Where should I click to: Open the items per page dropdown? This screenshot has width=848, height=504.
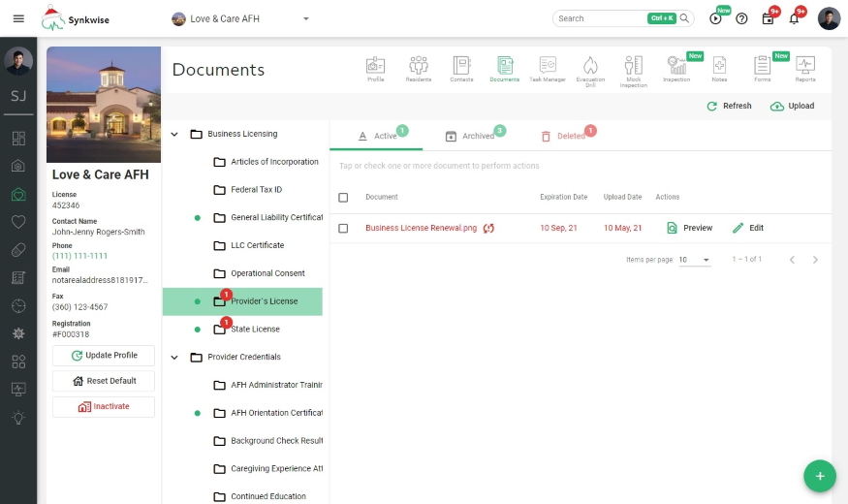(x=694, y=260)
